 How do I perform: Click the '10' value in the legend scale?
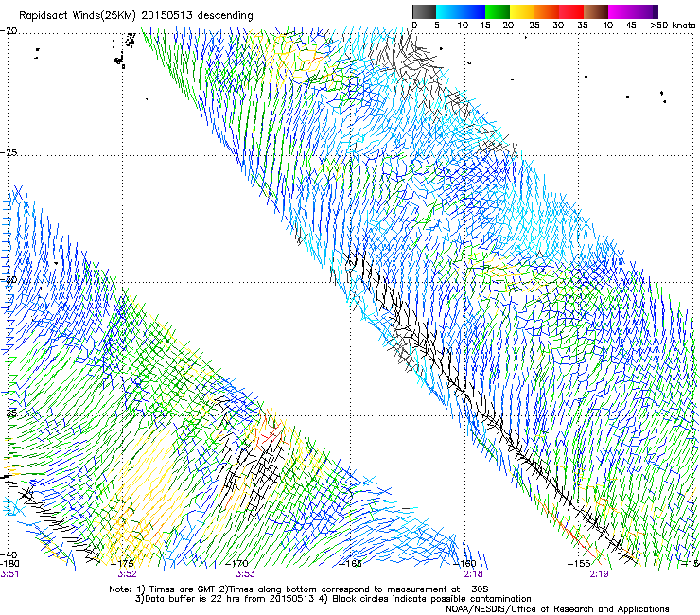coord(463,26)
